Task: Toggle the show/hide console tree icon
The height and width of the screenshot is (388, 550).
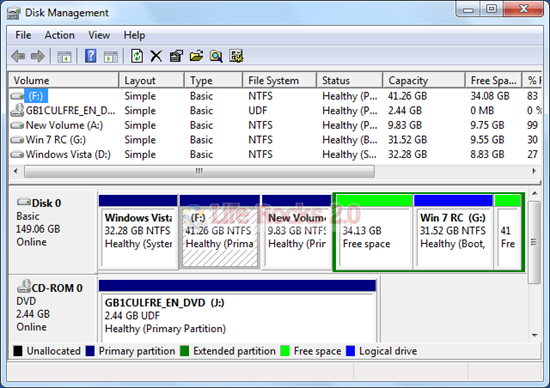Action: click(64, 56)
